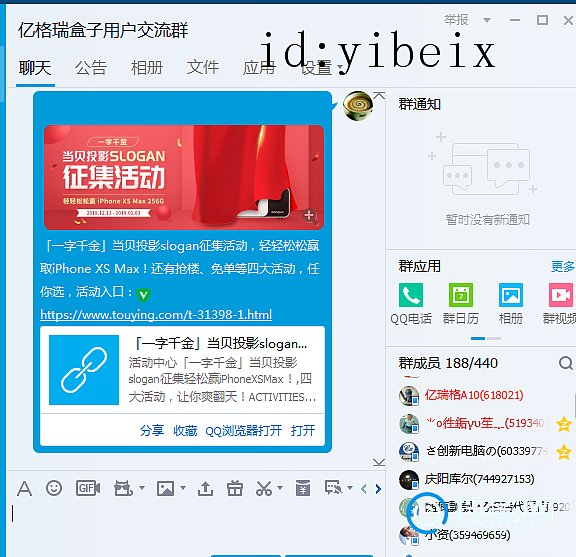The width and height of the screenshot is (576, 557).
Task: Open the SLOGAN 征集活动 banner image
Action: click(x=184, y=177)
